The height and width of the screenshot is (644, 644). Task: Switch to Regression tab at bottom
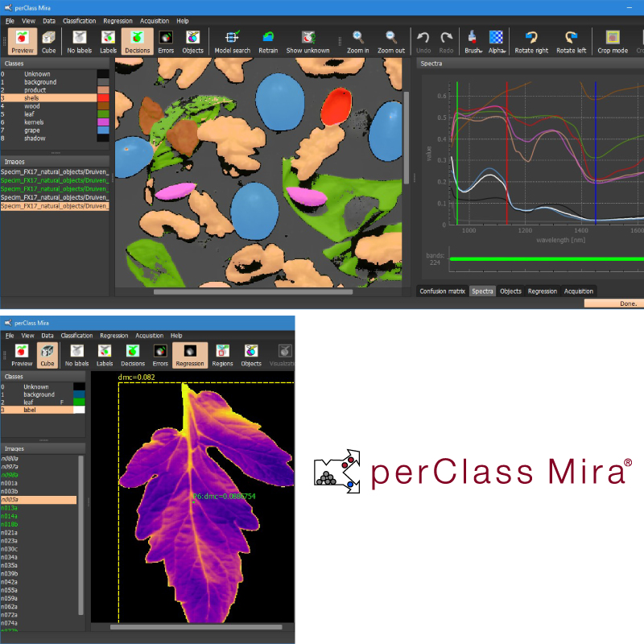click(x=542, y=291)
